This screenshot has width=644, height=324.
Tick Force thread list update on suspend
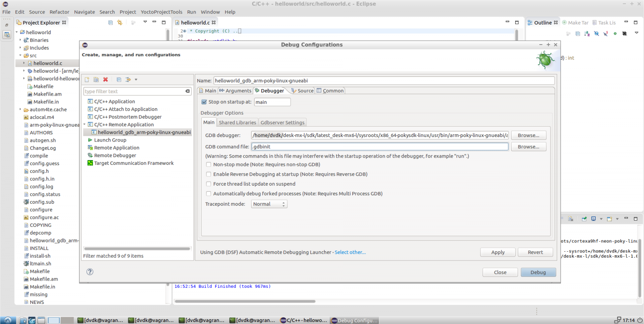(x=208, y=184)
